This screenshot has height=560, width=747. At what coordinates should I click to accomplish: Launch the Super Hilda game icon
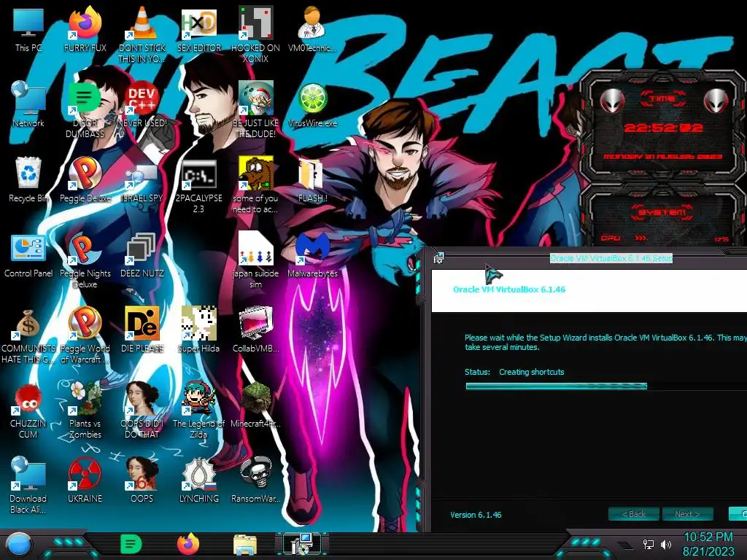198,330
